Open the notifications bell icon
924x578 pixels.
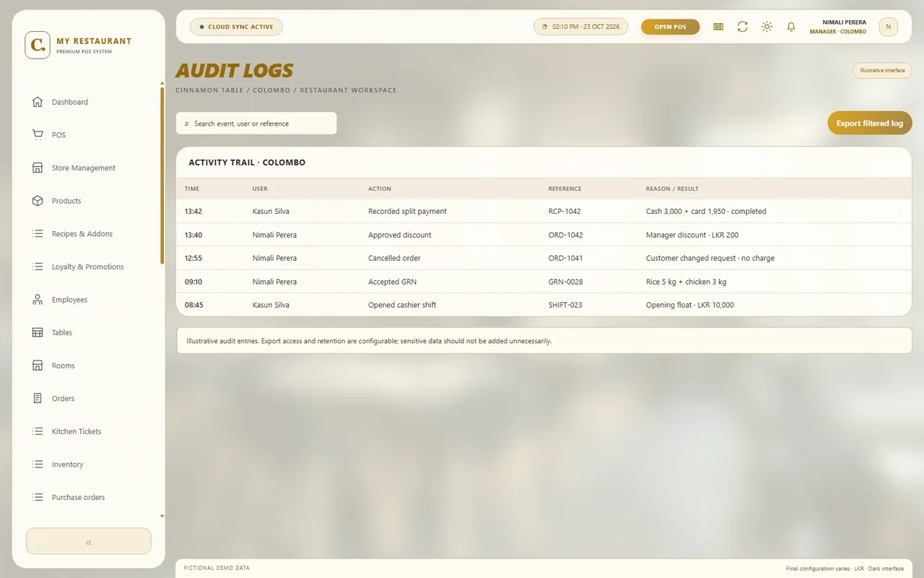[791, 27]
